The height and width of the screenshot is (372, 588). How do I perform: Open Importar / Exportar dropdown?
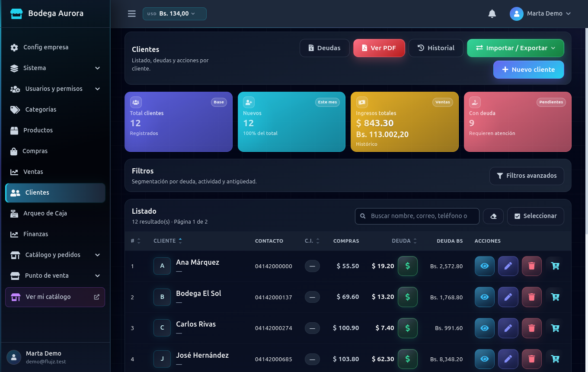click(515, 48)
